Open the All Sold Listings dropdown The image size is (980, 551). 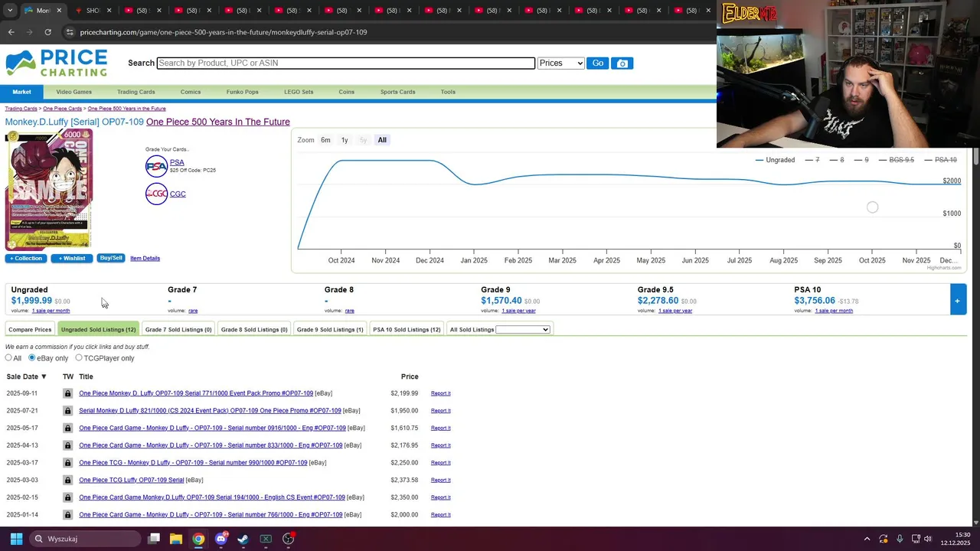(x=523, y=330)
